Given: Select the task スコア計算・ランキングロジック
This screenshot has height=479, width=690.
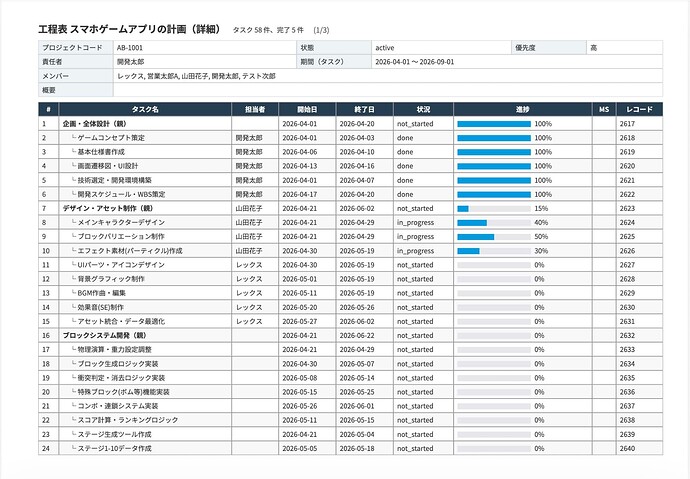Looking at the screenshot, I should (128, 420).
